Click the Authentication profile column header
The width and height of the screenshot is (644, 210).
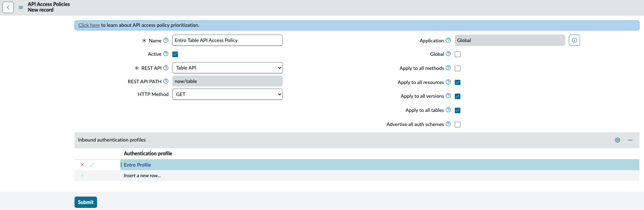point(148,154)
